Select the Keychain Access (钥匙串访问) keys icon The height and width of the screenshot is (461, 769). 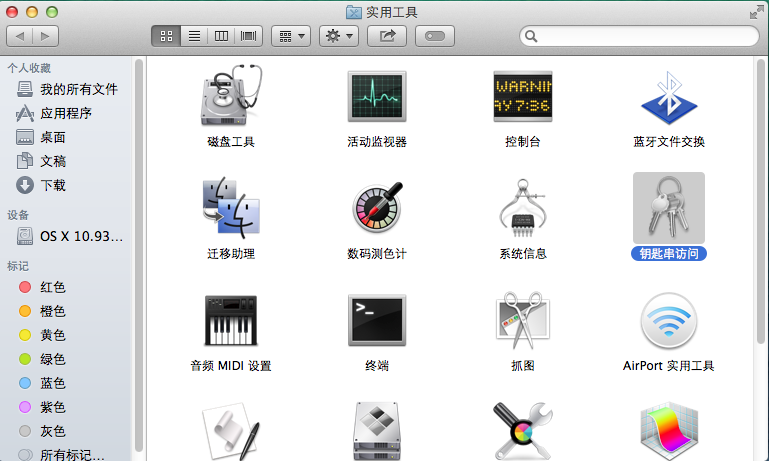[669, 208]
